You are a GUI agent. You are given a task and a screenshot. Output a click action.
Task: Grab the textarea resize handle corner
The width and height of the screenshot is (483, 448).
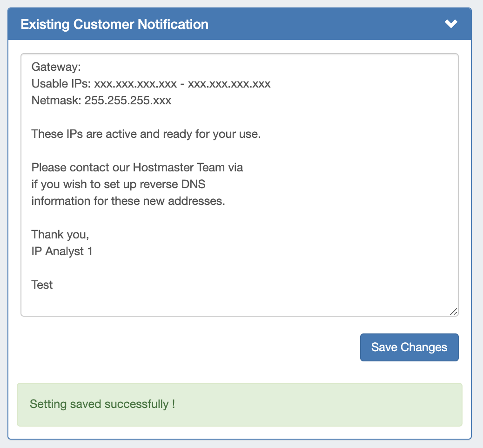(453, 312)
